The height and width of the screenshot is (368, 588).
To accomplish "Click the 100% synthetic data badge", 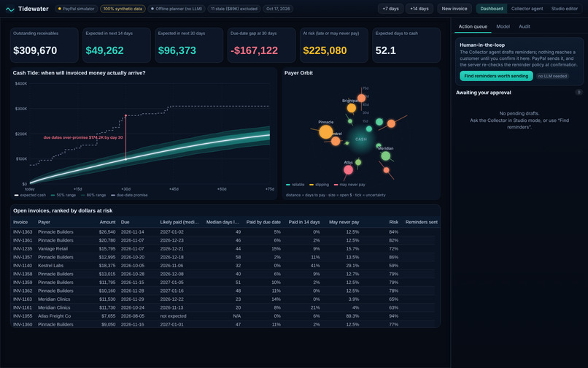I will tap(123, 9).
